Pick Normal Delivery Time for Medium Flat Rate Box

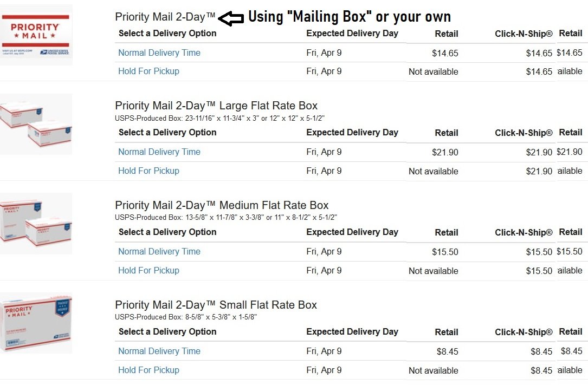[159, 252]
